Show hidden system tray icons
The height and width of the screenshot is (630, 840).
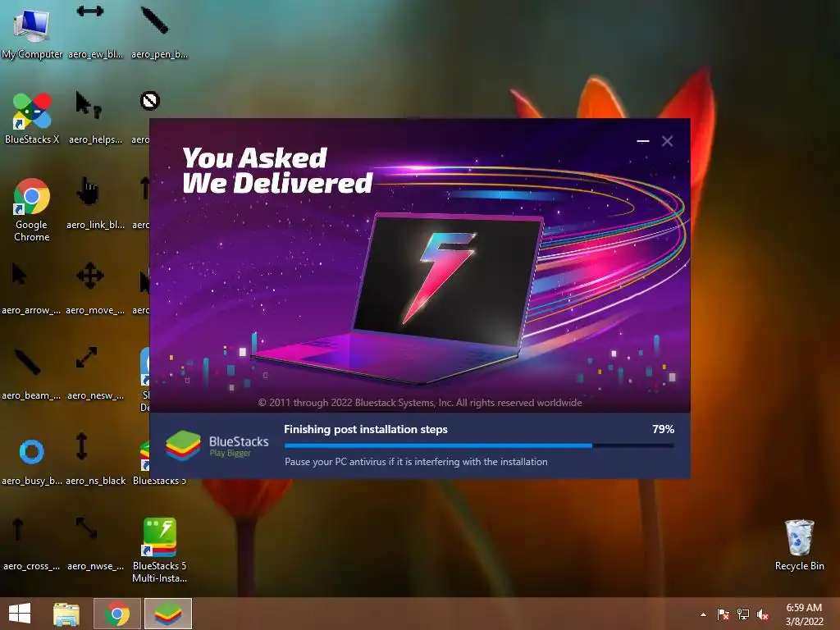[x=703, y=614]
